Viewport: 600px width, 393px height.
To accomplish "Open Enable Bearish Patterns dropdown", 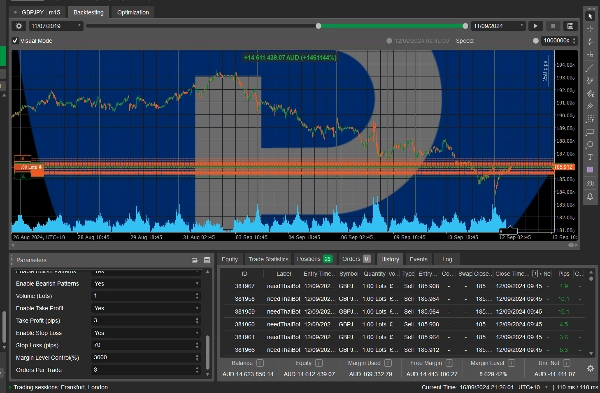I will [147, 284].
